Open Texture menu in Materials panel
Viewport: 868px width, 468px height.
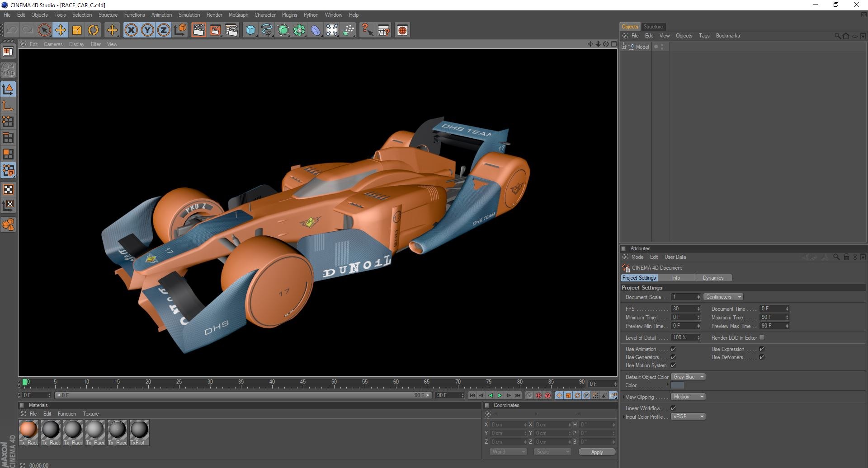(90, 414)
